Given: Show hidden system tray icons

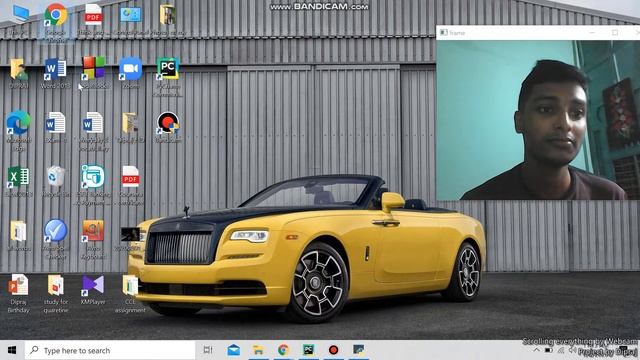Looking at the screenshot, I should tap(537, 351).
